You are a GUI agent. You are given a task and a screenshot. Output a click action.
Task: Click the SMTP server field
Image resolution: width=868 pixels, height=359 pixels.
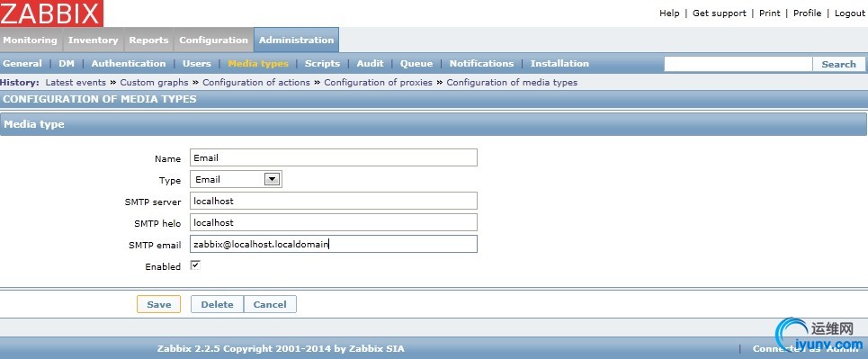pyautogui.click(x=333, y=201)
